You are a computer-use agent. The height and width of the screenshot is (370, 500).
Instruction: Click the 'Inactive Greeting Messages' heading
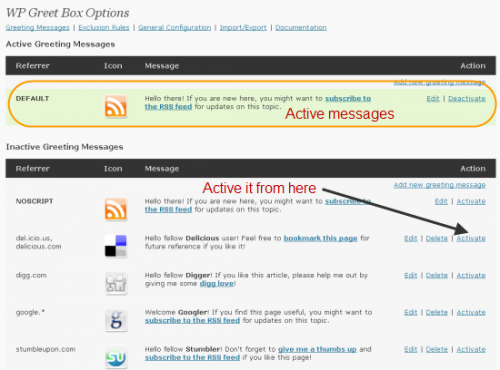64,147
